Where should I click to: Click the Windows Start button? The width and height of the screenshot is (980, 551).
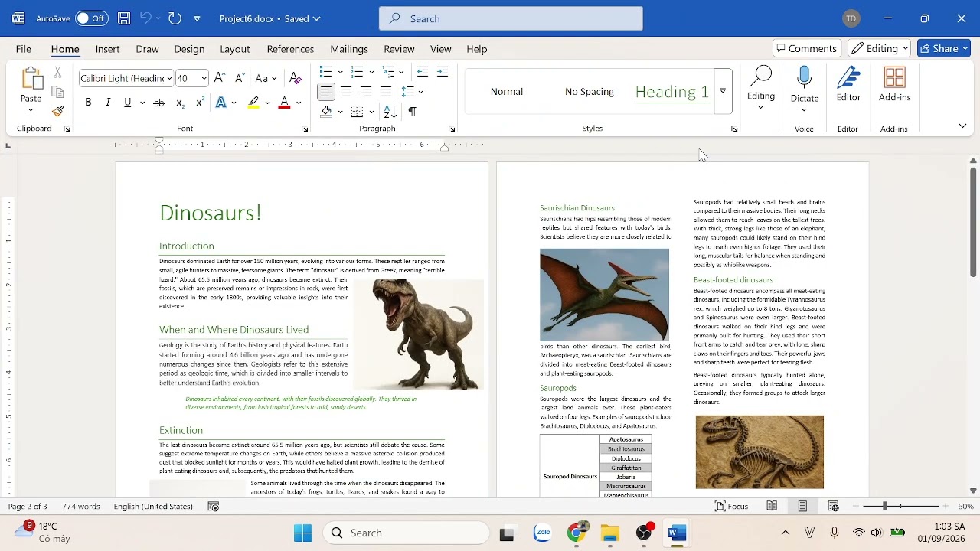(303, 533)
